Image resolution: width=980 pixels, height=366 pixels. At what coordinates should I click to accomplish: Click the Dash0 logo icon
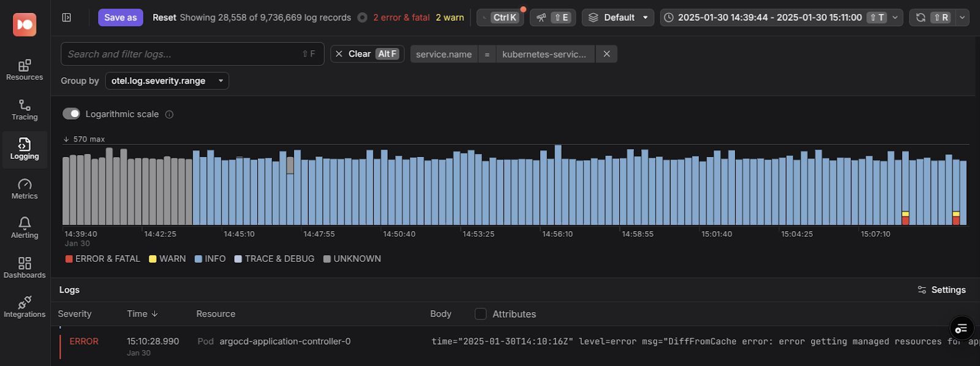pos(24,25)
